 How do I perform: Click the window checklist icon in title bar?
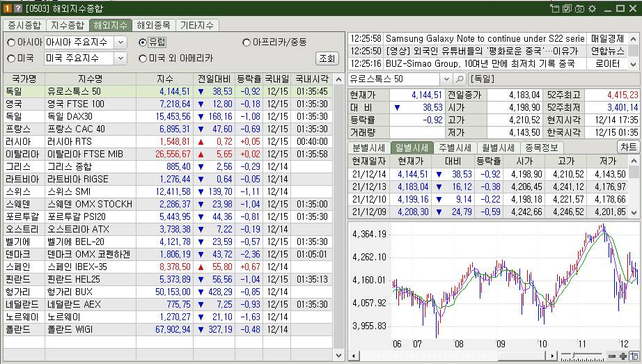567,8
